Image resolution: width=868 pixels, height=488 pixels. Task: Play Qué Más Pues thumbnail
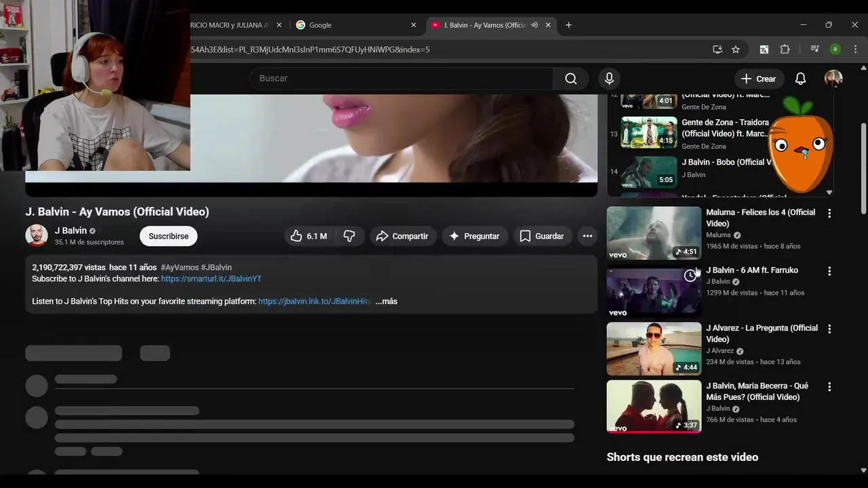654,407
